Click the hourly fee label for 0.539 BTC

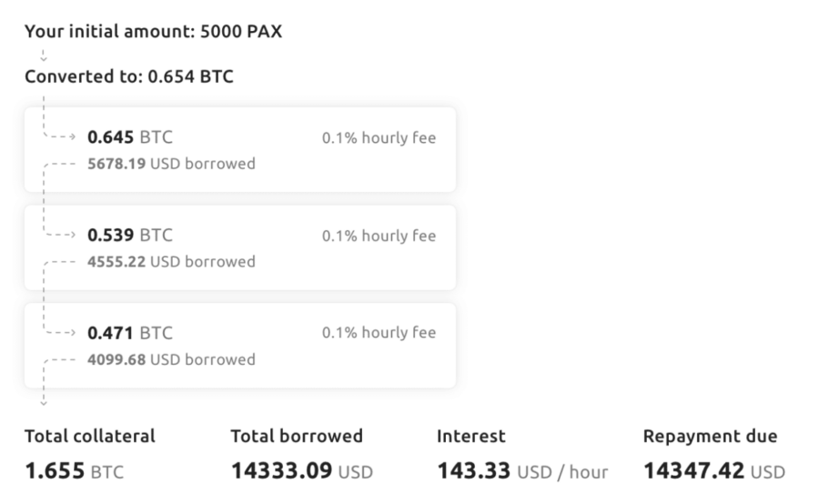(379, 237)
